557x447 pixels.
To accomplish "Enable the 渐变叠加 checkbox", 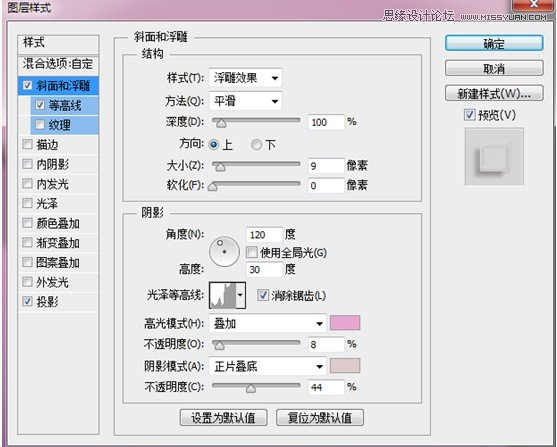I will coord(27,243).
